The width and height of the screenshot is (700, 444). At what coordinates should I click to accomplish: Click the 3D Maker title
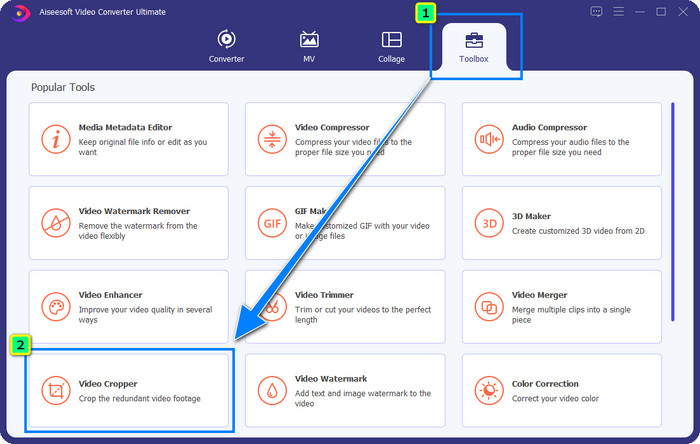[x=531, y=216]
